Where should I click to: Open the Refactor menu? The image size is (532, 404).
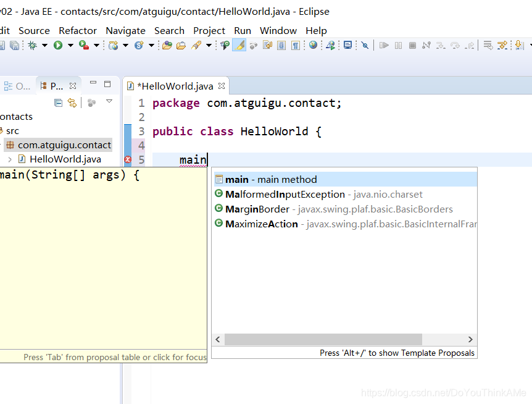78,30
